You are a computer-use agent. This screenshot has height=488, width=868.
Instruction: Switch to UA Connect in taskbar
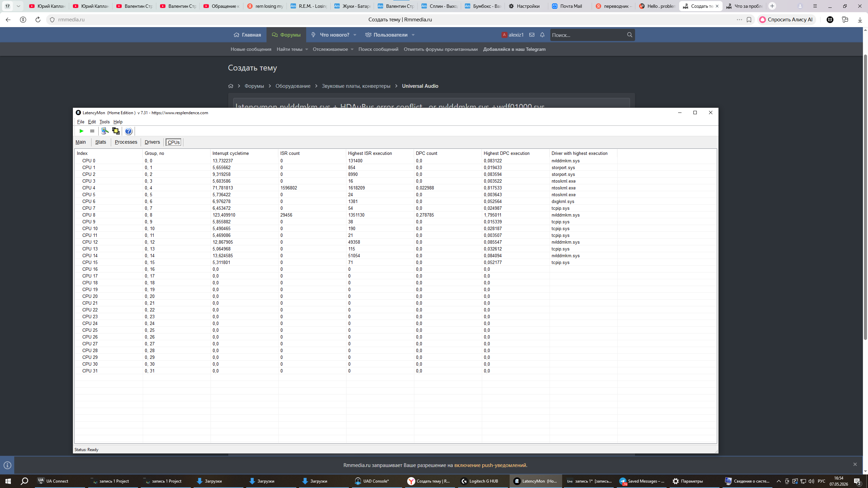coord(60,481)
